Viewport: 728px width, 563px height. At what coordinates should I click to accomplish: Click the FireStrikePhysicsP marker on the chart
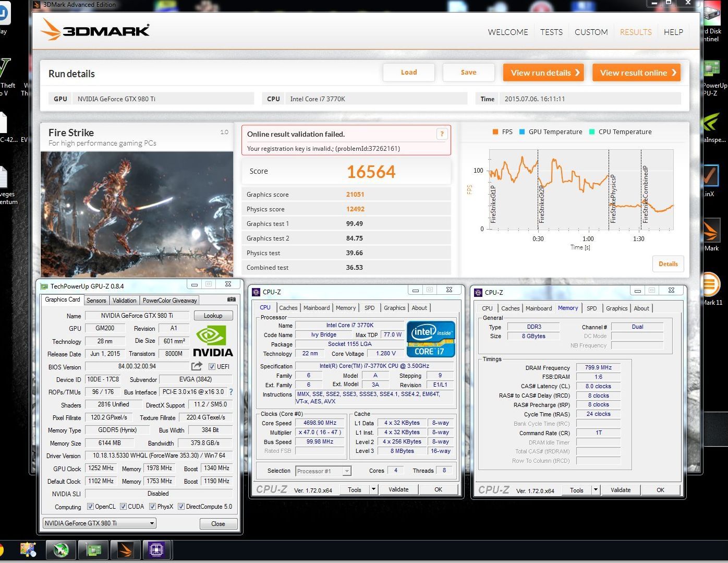pos(613,199)
